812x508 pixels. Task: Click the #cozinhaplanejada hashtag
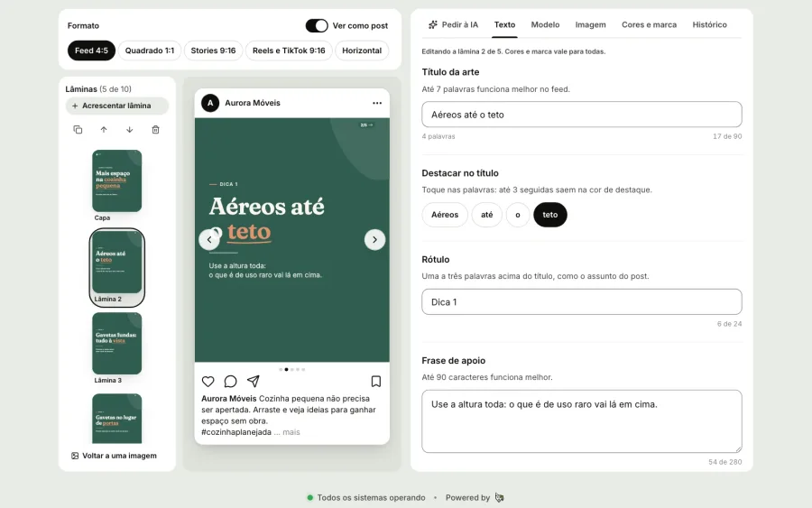[236, 432]
